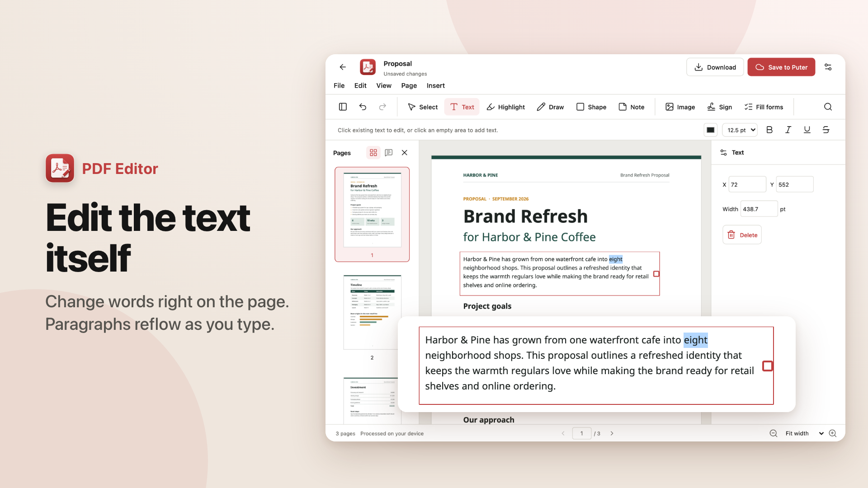Undo the last change
This screenshot has width=868, height=488.
[x=363, y=107]
